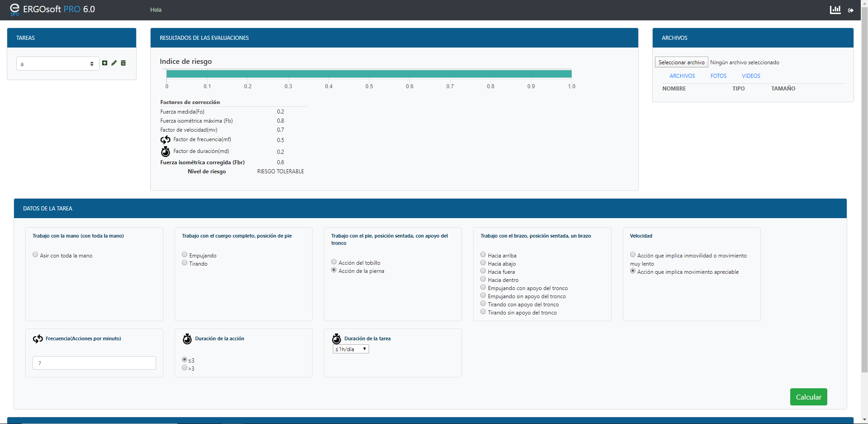Screen dimensions: 868x424
Task: Click the green Calcular button
Action: pyautogui.click(x=808, y=397)
